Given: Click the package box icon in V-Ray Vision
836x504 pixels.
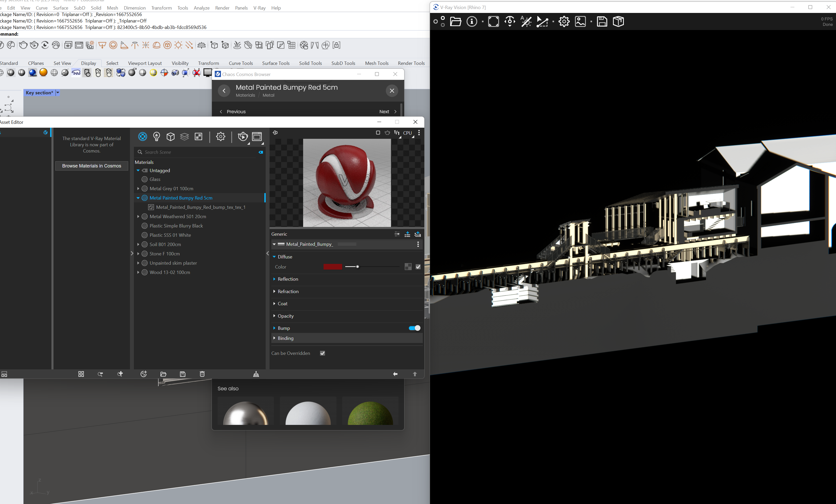Looking at the screenshot, I should 618,21.
